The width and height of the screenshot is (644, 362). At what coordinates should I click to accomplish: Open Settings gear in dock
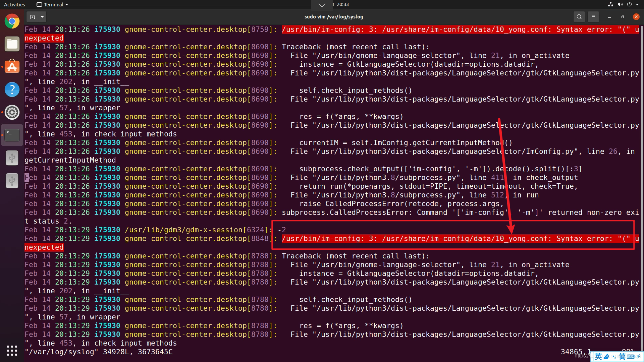(x=12, y=112)
